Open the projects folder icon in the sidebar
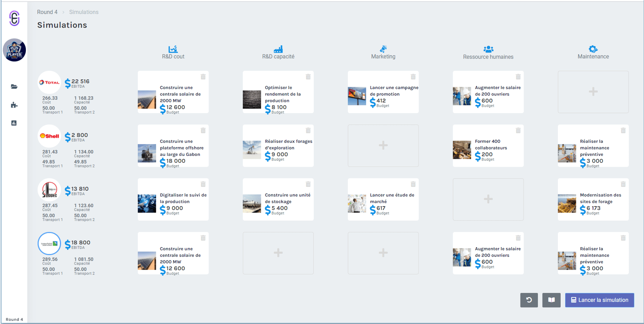The height and width of the screenshot is (324, 644). (x=14, y=86)
